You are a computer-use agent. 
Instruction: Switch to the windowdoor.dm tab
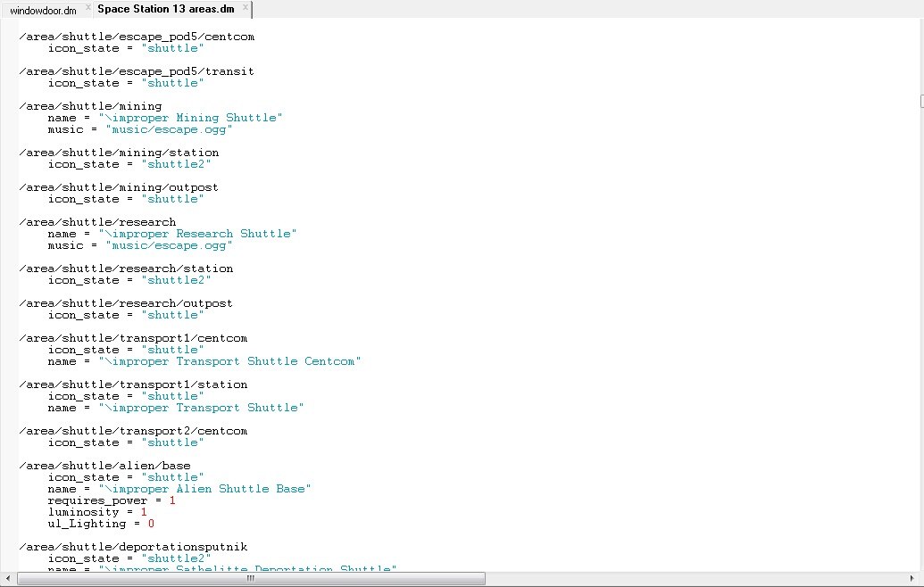43,10
